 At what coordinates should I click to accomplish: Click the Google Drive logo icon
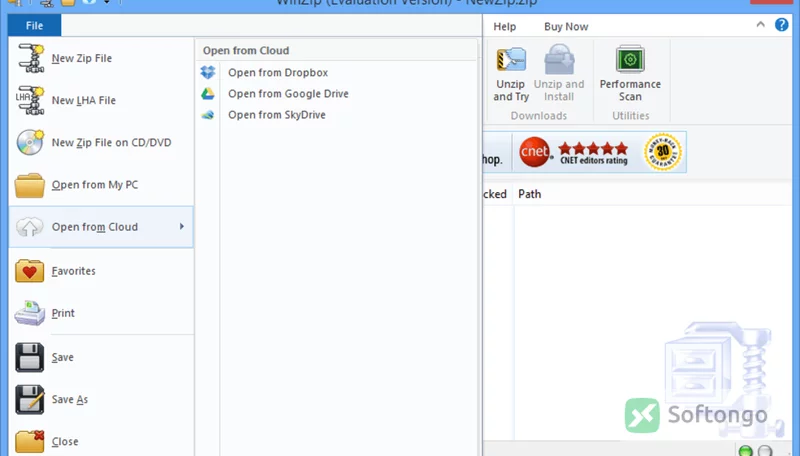[208, 94]
